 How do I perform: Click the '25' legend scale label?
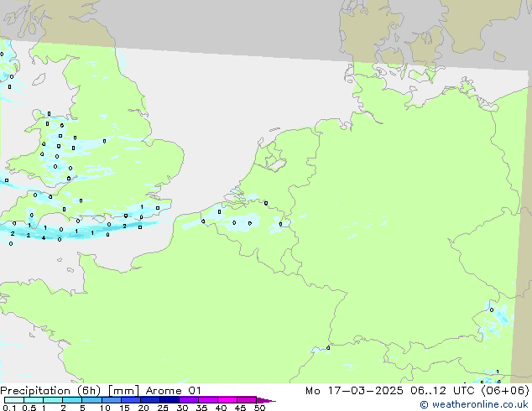[x=163, y=408]
